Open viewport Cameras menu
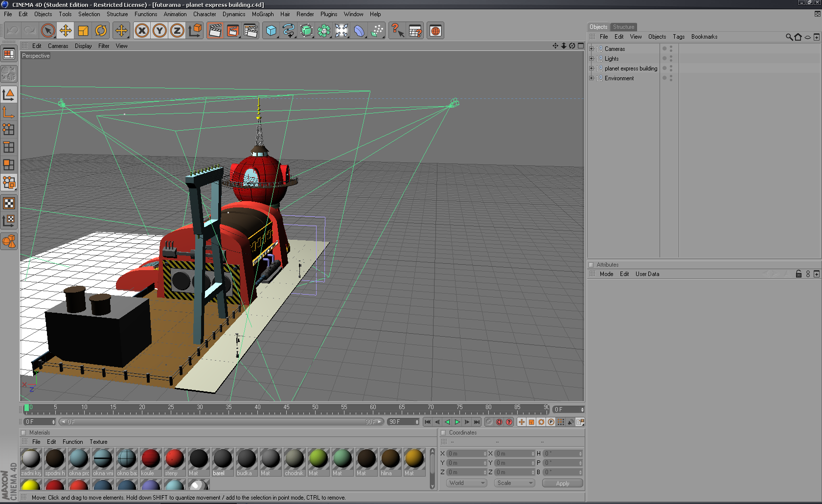Image resolution: width=822 pixels, height=504 pixels. (x=58, y=46)
